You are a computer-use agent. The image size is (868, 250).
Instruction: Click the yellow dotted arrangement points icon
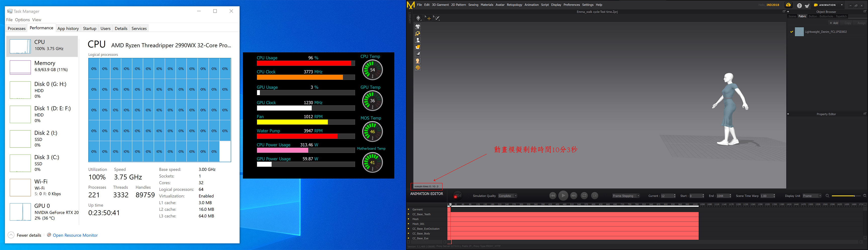tap(418, 33)
